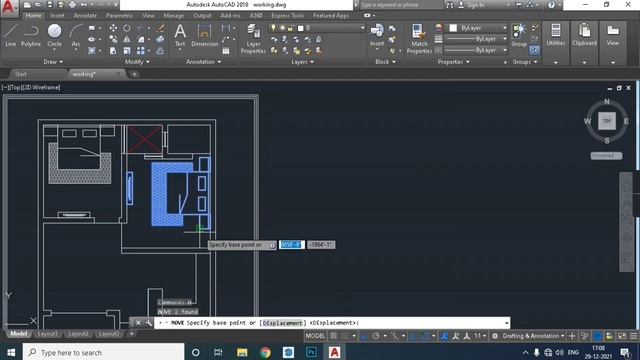The width and height of the screenshot is (640, 360).
Task: Open the object color ByLayer dropdown
Action: 478,28
